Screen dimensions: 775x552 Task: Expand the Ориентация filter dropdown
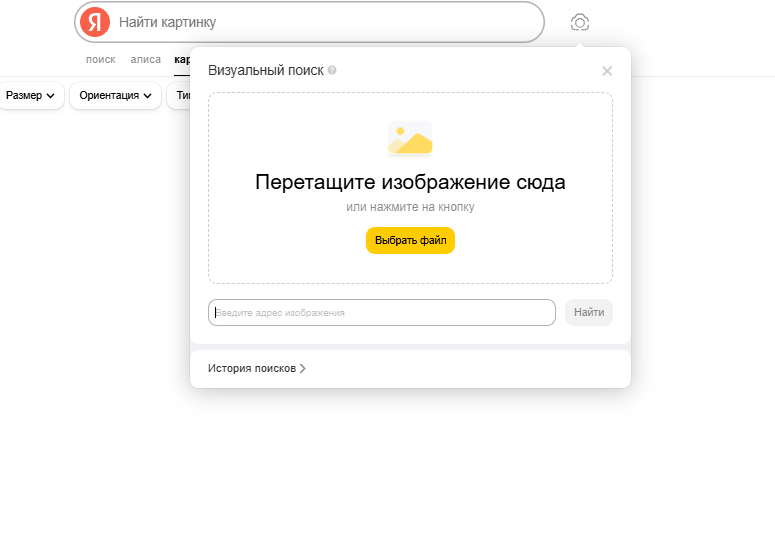[x=115, y=95]
